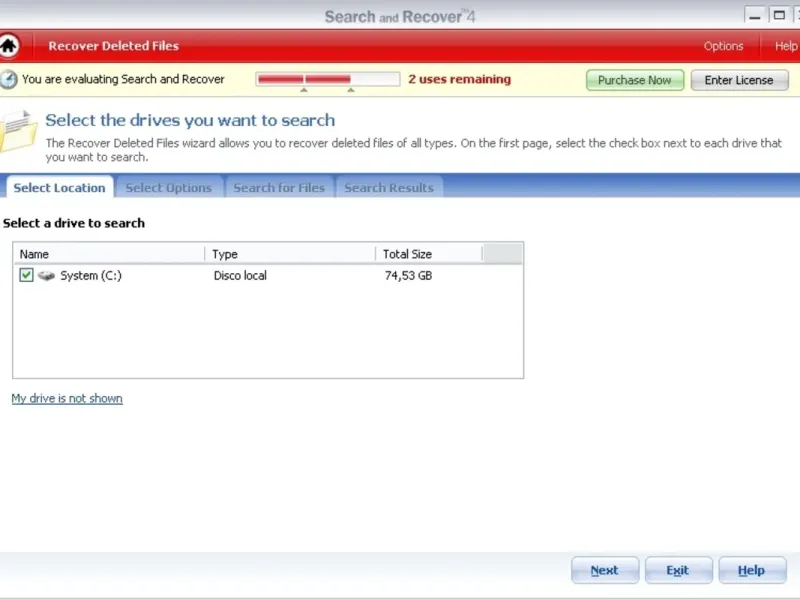Image resolution: width=800 pixels, height=600 pixels.
Task: Click the Recover Deleted Files title
Action: [113, 46]
